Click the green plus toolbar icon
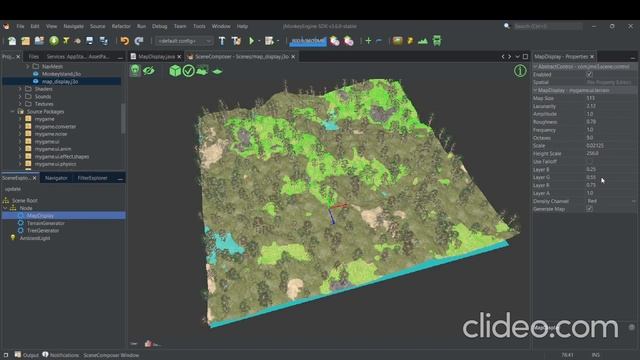Viewport: 640px width, 360px height. (368, 41)
